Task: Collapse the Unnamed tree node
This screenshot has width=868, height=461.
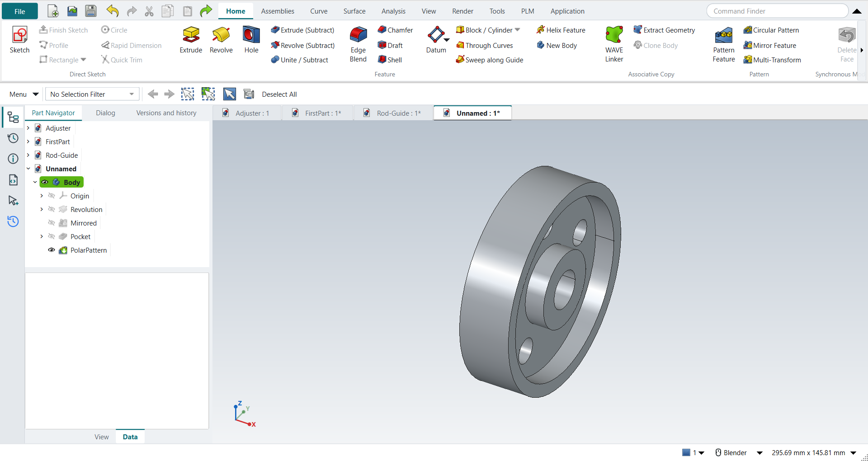Action: 28,169
